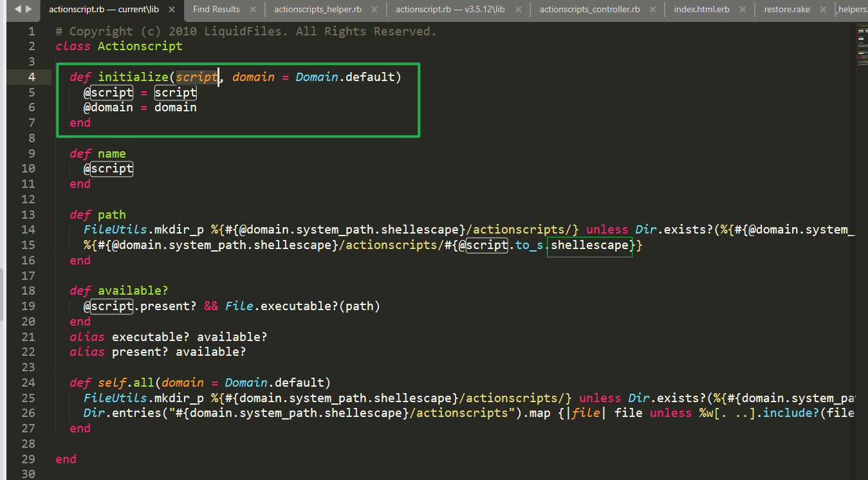Switch to the Find Results tab
Viewport: 868px width, 480px height.
click(x=216, y=10)
